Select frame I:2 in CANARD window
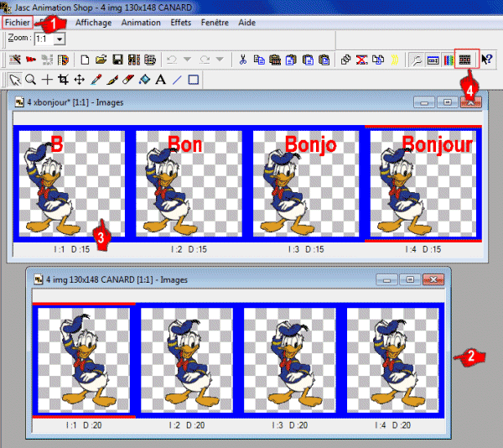Image resolution: width=503 pixels, height=448 pixels. click(x=187, y=360)
